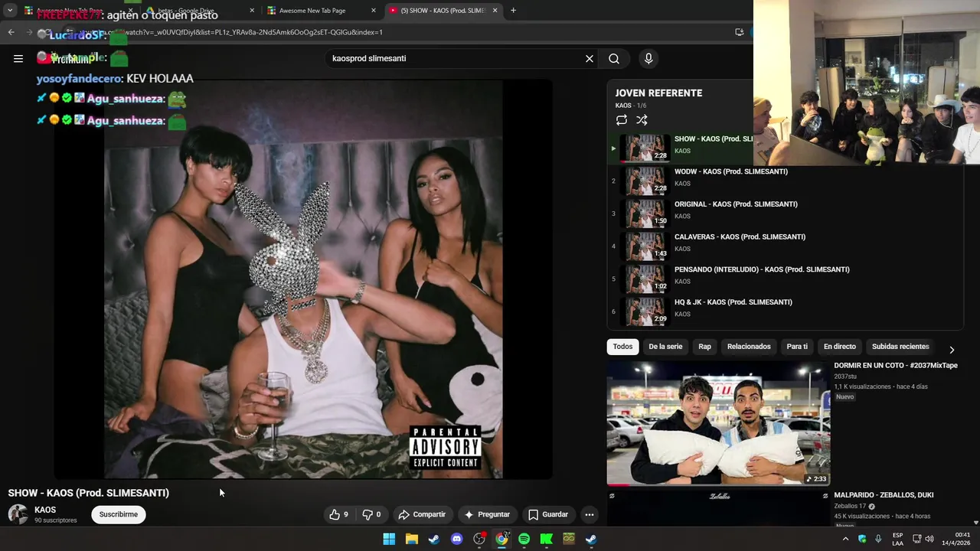The height and width of the screenshot is (551, 980).
Task: Open Windows Security tray icon
Action: (x=862, y=539)
